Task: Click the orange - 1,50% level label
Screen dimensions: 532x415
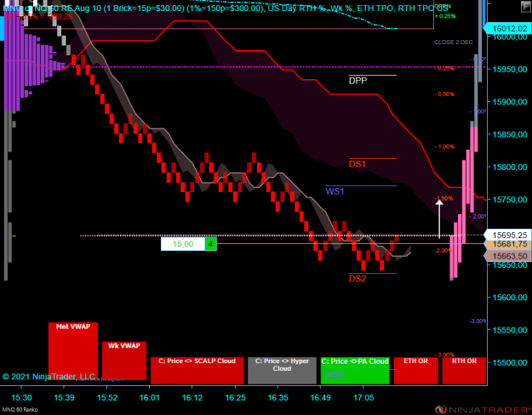Action: coord(443,198)
